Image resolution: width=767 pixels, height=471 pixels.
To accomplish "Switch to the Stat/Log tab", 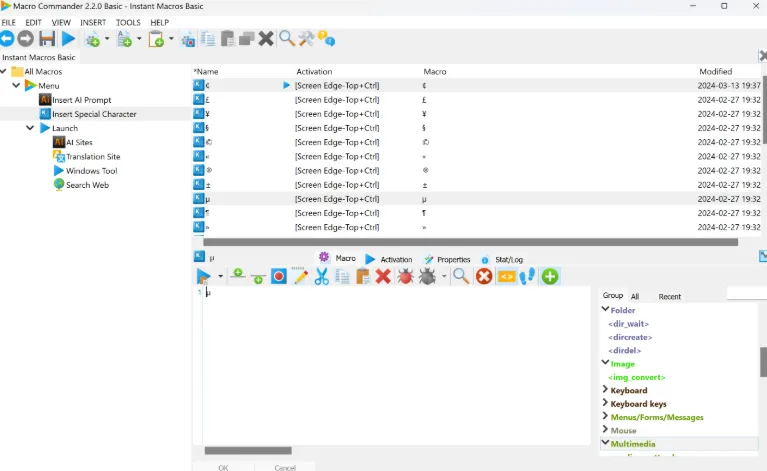I will click(x=502, y=259).
